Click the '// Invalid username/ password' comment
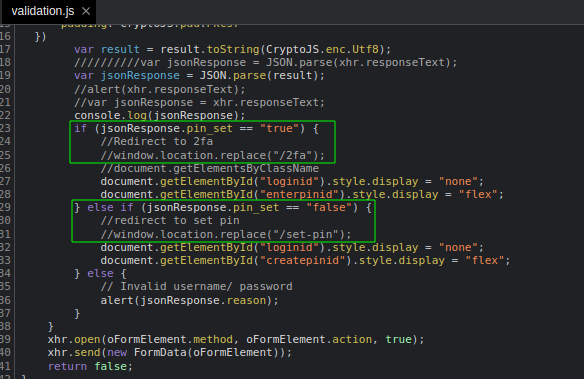 pos(196,286)
